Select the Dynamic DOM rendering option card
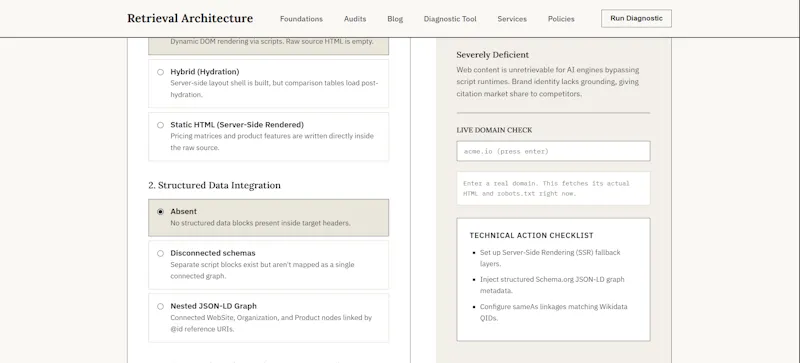Viewport: 800px width, 363px height. coord(268,45)
